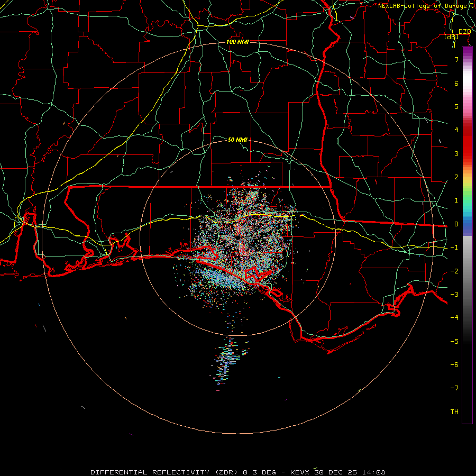Click the "DZD" product code label
Image resolution: width=476 pixels, height=476 pixels.
click(x=464, y=32)
